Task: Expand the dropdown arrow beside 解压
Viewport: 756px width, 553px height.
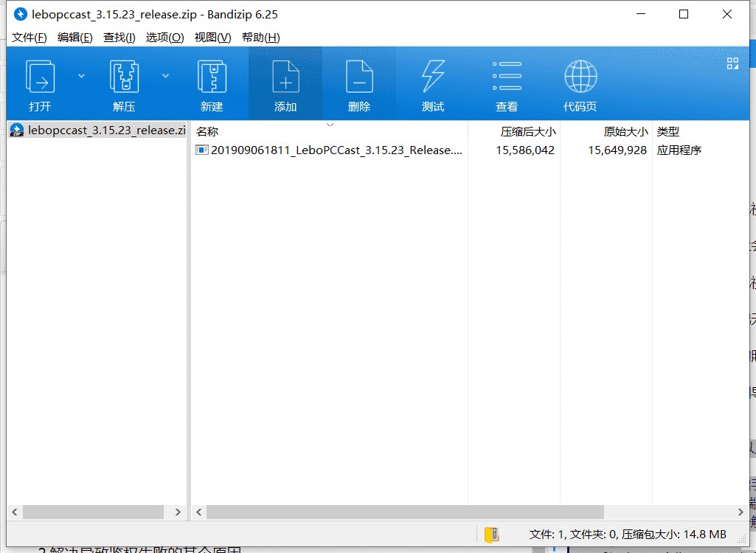Action: tap(165, 76)
